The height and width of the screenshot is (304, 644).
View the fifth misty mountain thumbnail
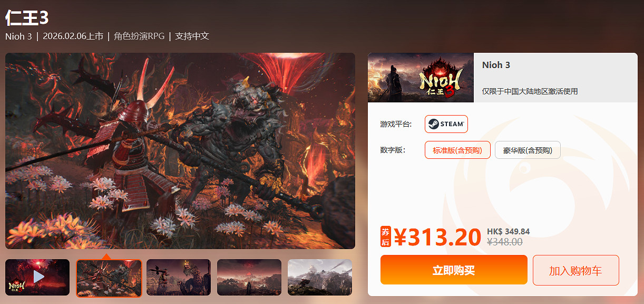pos(320,277)
